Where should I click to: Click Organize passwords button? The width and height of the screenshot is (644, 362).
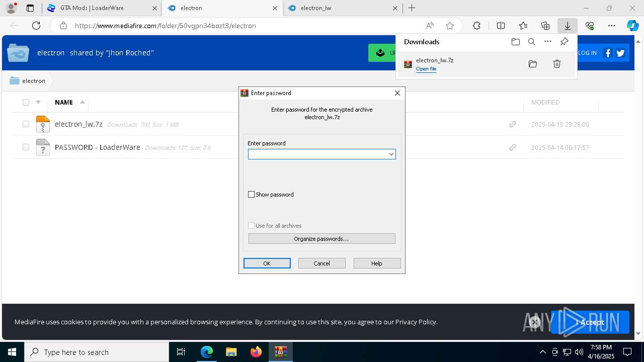point(322,239)
